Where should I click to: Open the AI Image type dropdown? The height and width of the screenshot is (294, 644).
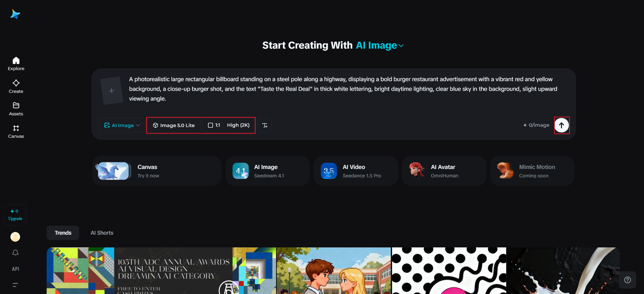[122, 125]
